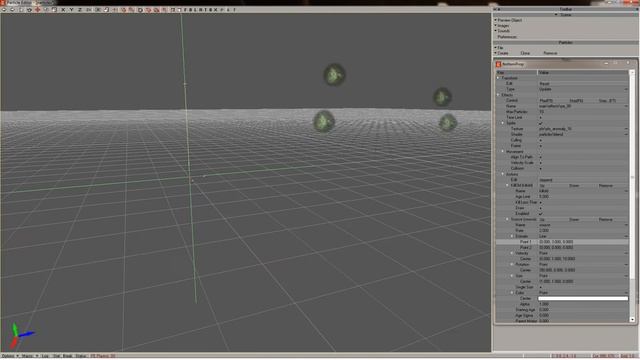Collapse the Domain tree node
The height and width of the screenshot is (360, 640).
pos(512,236)
